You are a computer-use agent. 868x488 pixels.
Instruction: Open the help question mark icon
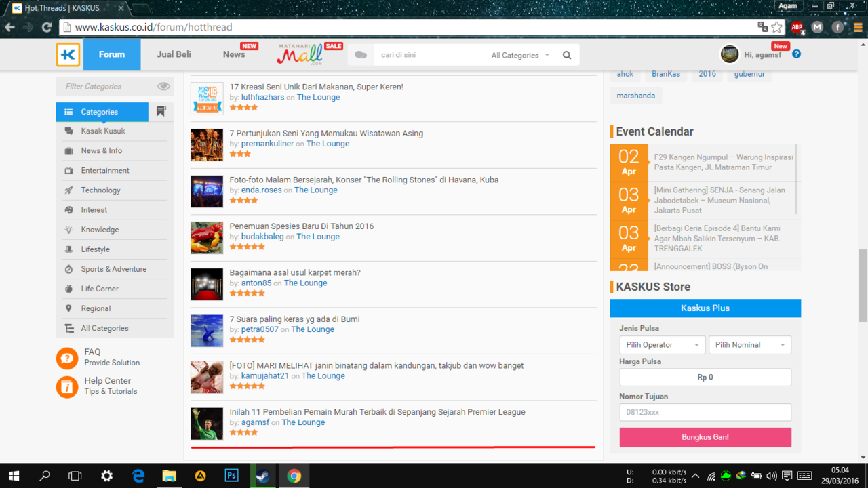pos(796,54)
